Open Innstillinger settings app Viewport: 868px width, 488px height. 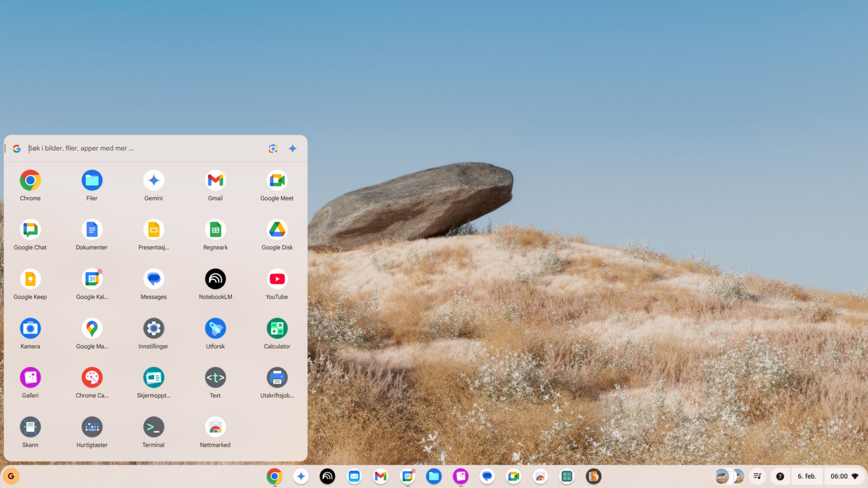153,328
